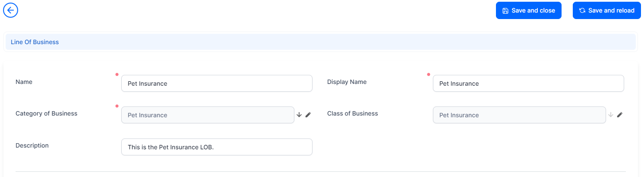Expand Category of Business with down arrow
644x177 pixels.
(299, 115)
